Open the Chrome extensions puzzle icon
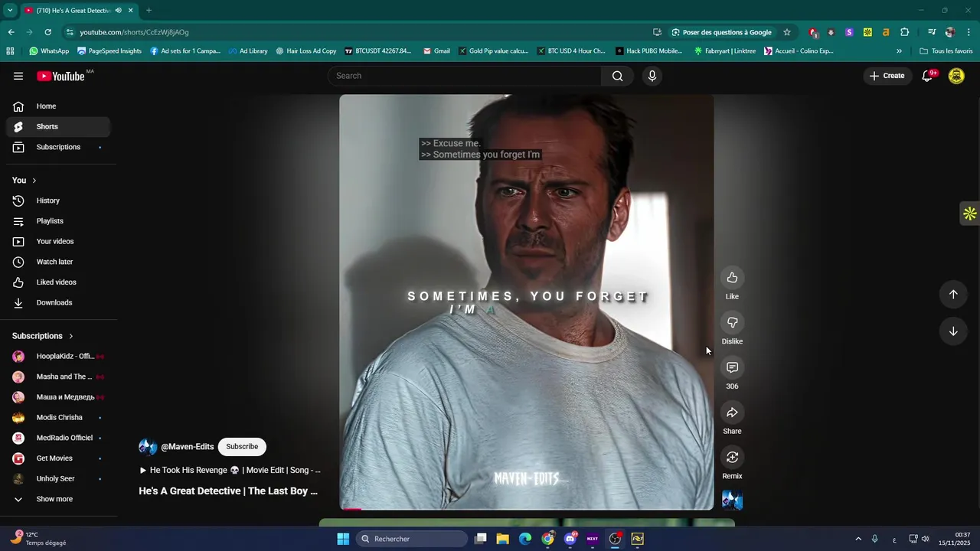 pos(904,32)
